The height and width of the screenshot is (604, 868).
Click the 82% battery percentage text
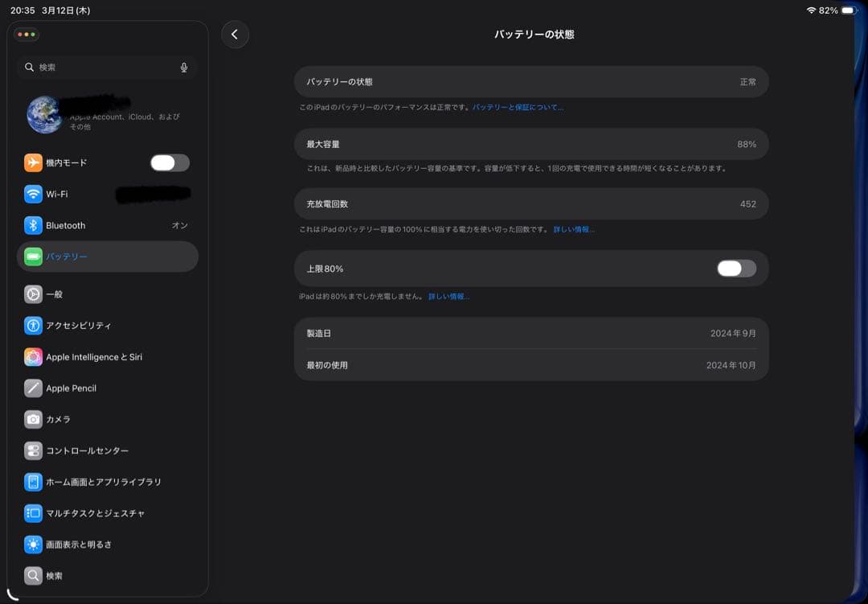click(828, 10)
